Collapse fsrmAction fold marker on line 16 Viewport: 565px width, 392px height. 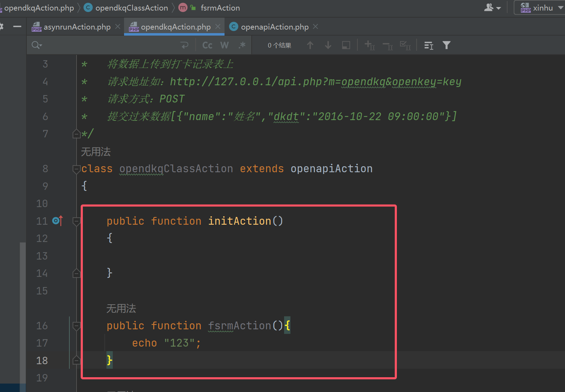coord(76,326)
